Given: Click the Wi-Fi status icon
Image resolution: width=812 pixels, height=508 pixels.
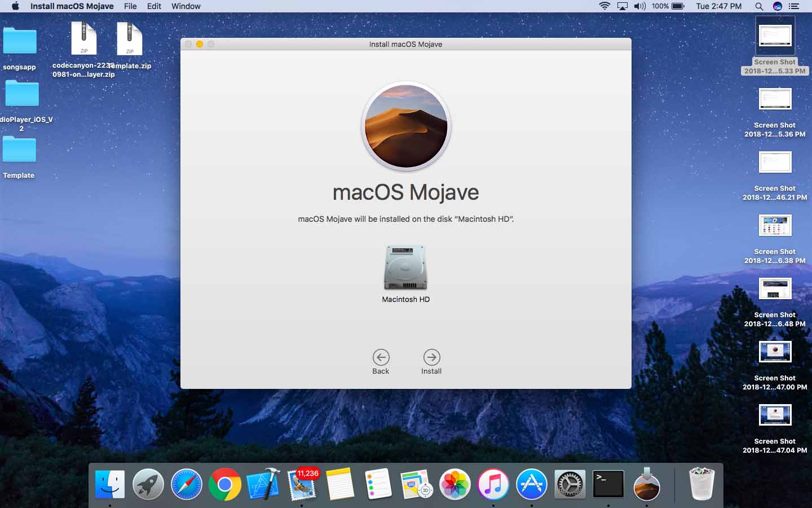Looking at the screenshot, I should [x=604, y=6].
